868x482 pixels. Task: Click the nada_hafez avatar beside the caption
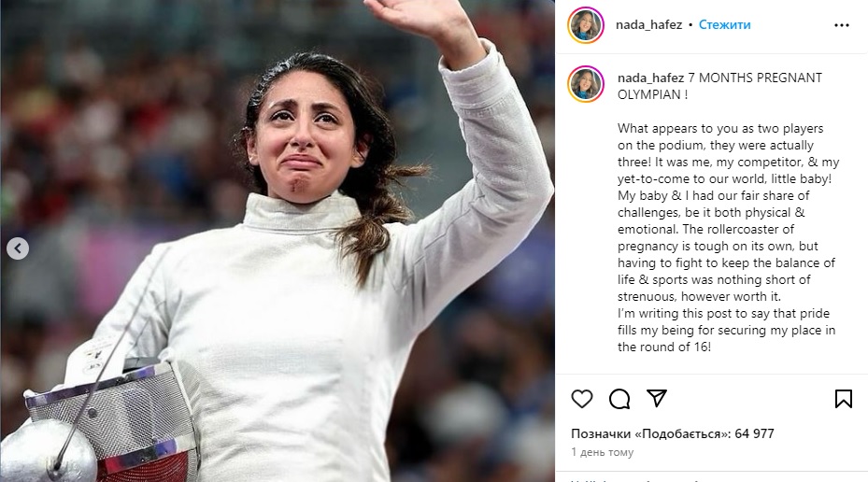(586, 84)
